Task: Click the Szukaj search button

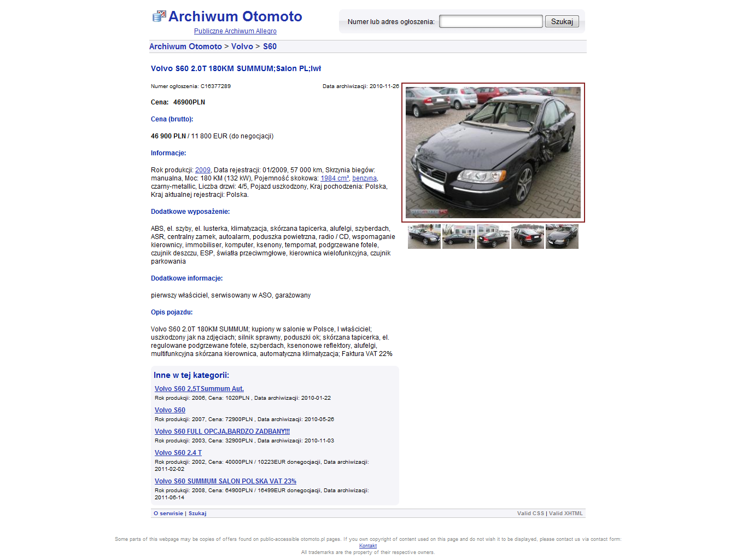Action: click(562, 21)
